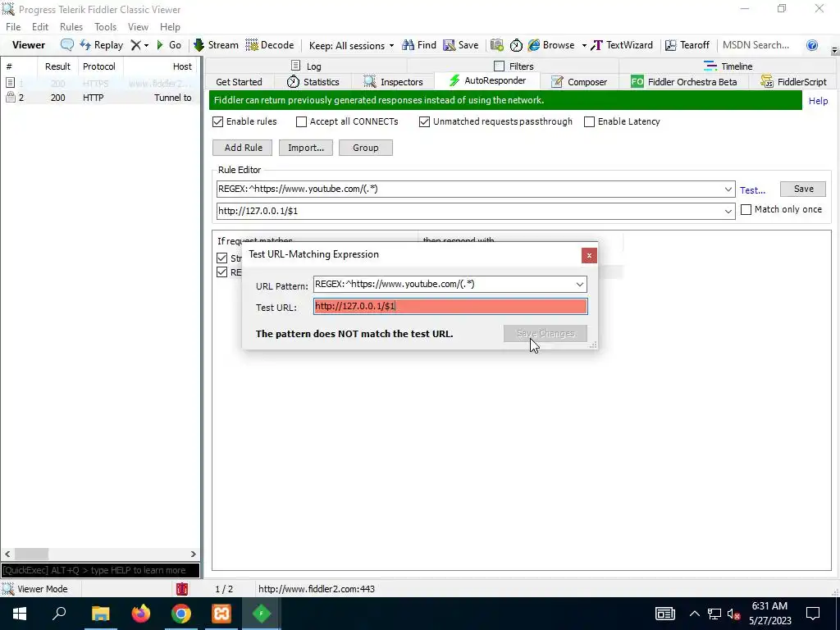Select session 2 Tunnel to row

click(x=100, y=98)
